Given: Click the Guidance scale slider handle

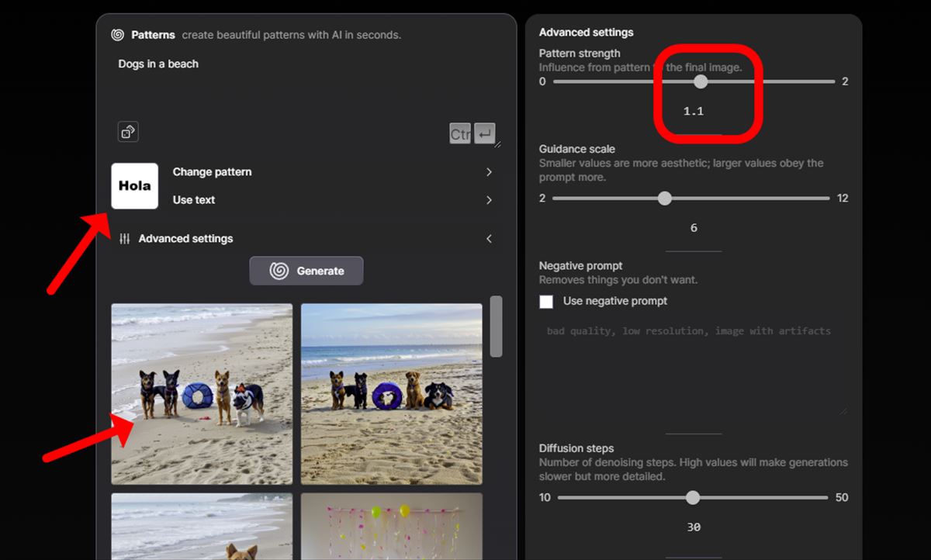Looking at the screenshot, I should click(664, 199).
